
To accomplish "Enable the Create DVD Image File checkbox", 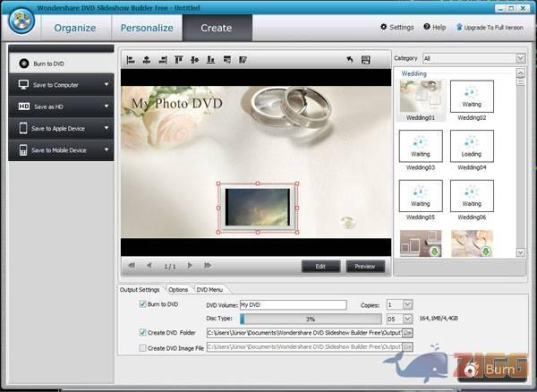I will [x=142, y=347].
